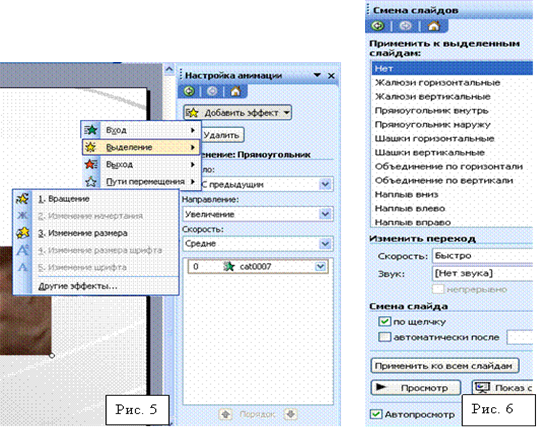Click the bold Ж icon for Изменение начертания
Viewport: 537px width, 428px height.
pyautogui.click(x=22, y=216)
